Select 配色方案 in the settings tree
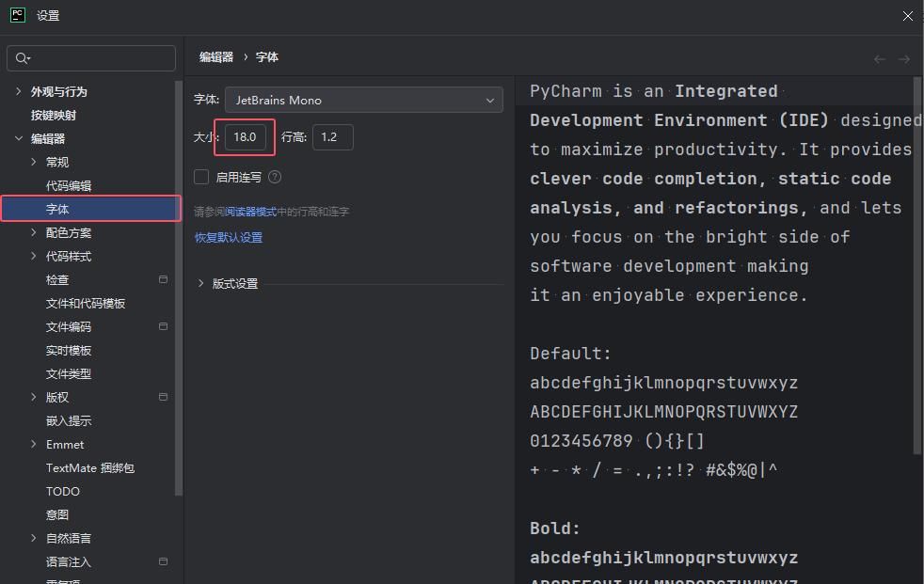 (x=69, y=232)
